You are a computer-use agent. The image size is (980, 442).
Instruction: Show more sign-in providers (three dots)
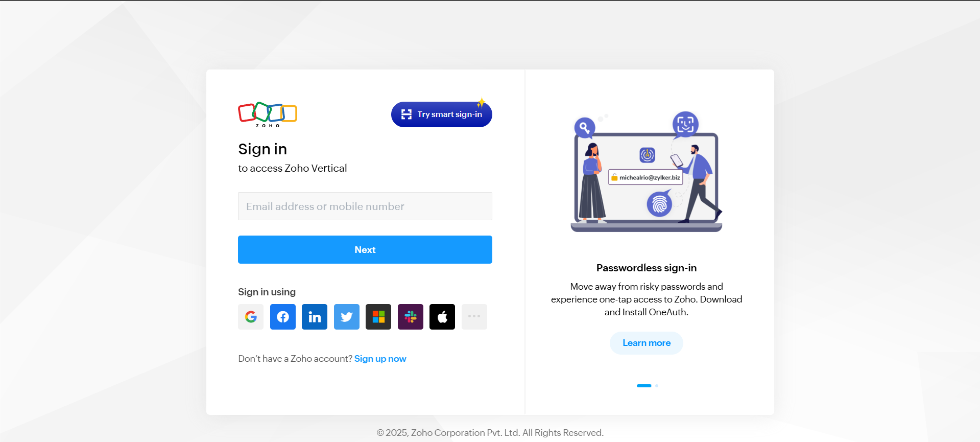(474, 317)
